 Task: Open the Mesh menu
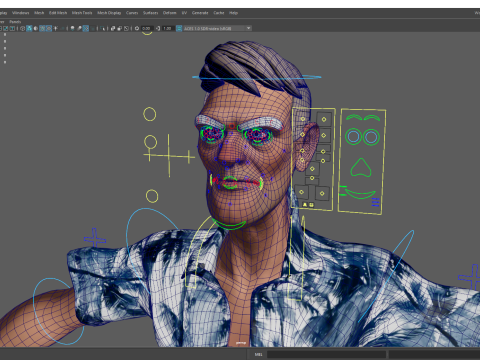pyautogui.click(x=39, y=13)
